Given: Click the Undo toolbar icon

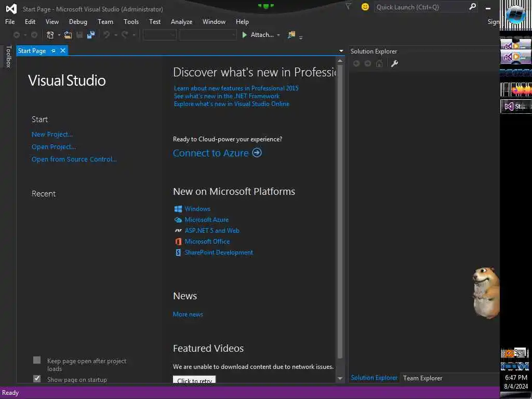Looking at the screenshot, I should (x=106, y=35).
